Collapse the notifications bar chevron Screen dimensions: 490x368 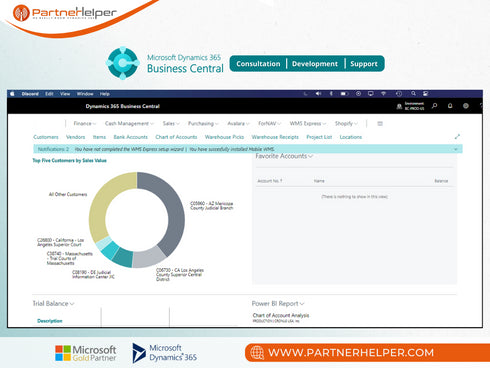456,149
